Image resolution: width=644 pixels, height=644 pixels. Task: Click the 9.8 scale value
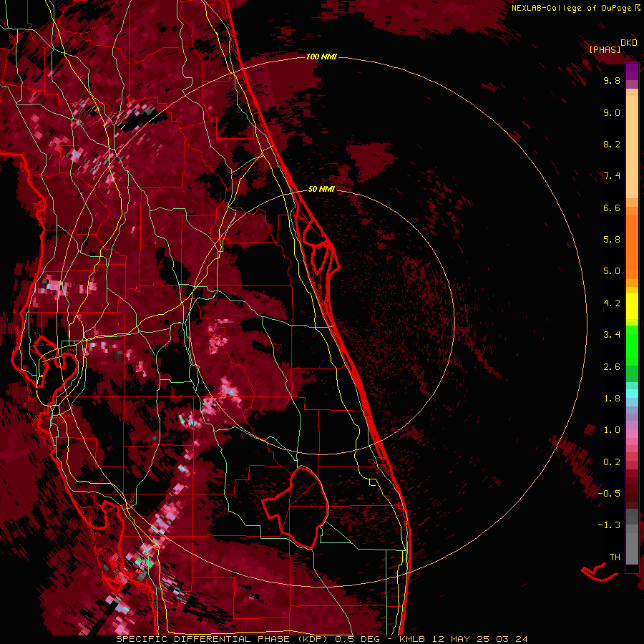coord(612,81)
